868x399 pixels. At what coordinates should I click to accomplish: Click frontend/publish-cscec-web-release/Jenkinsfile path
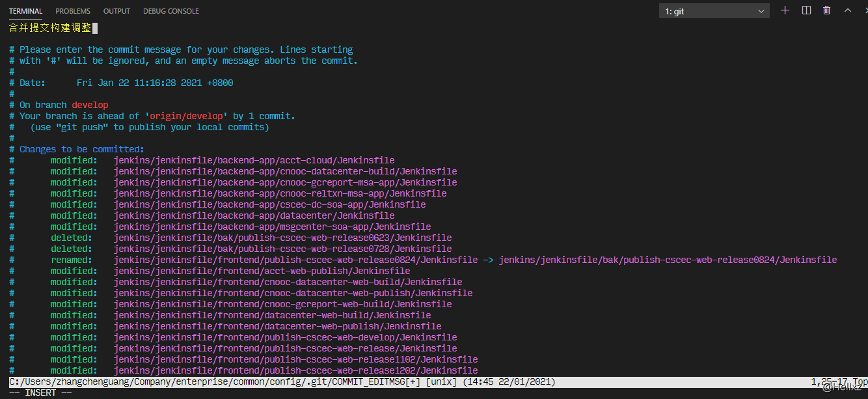pos(286,348)
